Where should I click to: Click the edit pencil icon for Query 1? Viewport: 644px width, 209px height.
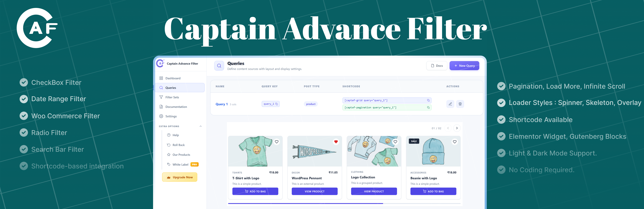click(x=450, y=104)
